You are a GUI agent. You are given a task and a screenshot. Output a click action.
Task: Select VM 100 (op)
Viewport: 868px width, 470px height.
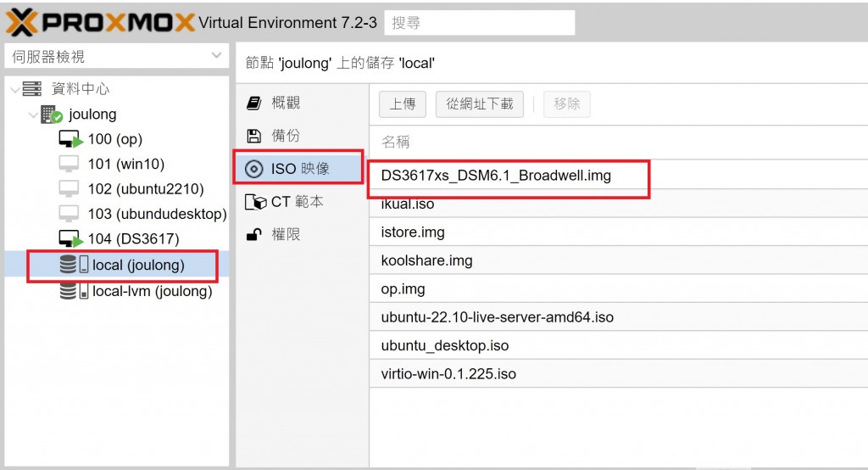coord(115,139)
